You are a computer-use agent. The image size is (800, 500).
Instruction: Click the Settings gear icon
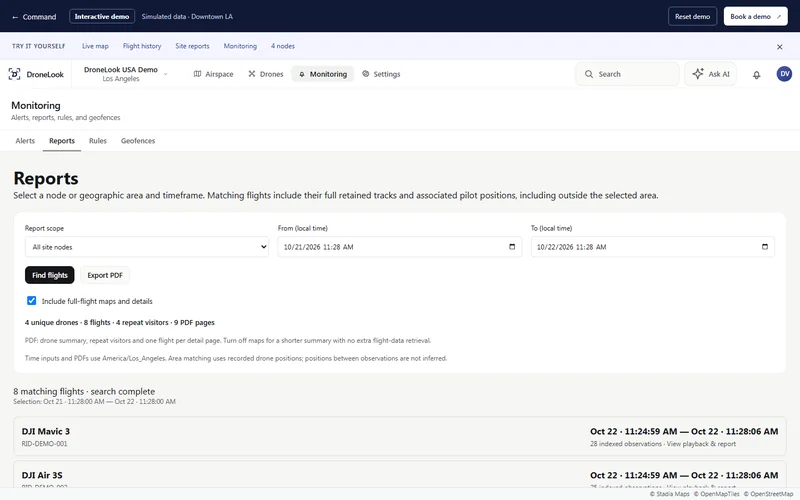point(365,74)
